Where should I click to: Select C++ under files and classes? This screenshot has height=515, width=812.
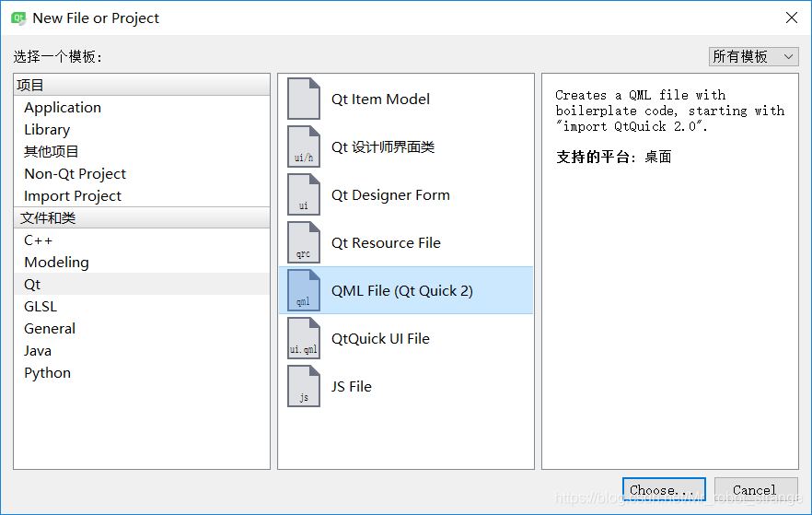coord(142,240)
